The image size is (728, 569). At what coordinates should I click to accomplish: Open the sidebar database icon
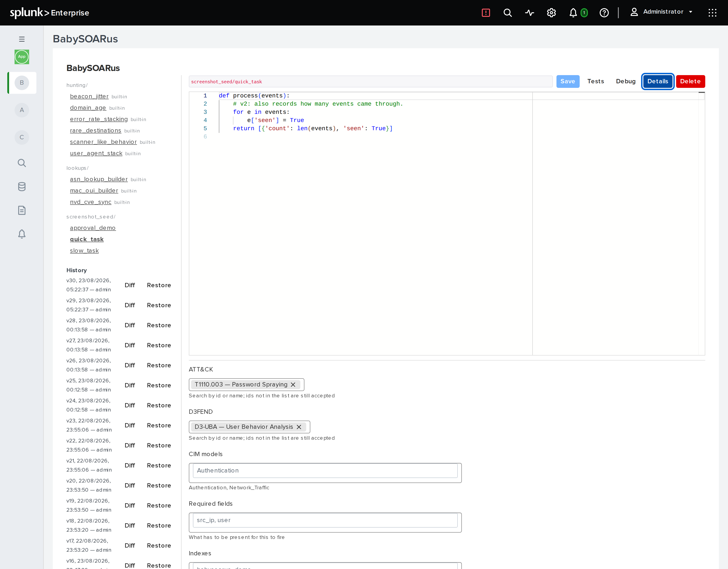click(22, 186)
